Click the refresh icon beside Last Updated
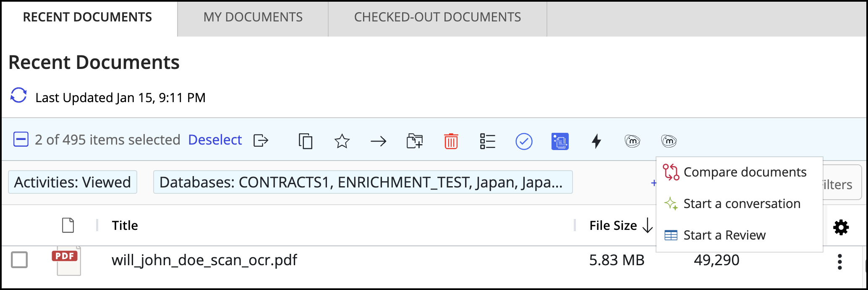868x290 pixels. [x=18, y=95]
